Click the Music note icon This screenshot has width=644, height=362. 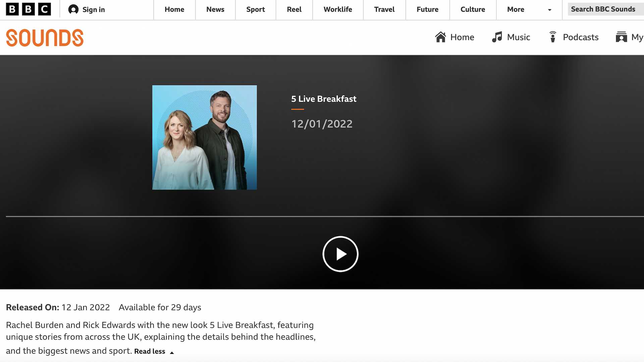click(x=497, y=37)
